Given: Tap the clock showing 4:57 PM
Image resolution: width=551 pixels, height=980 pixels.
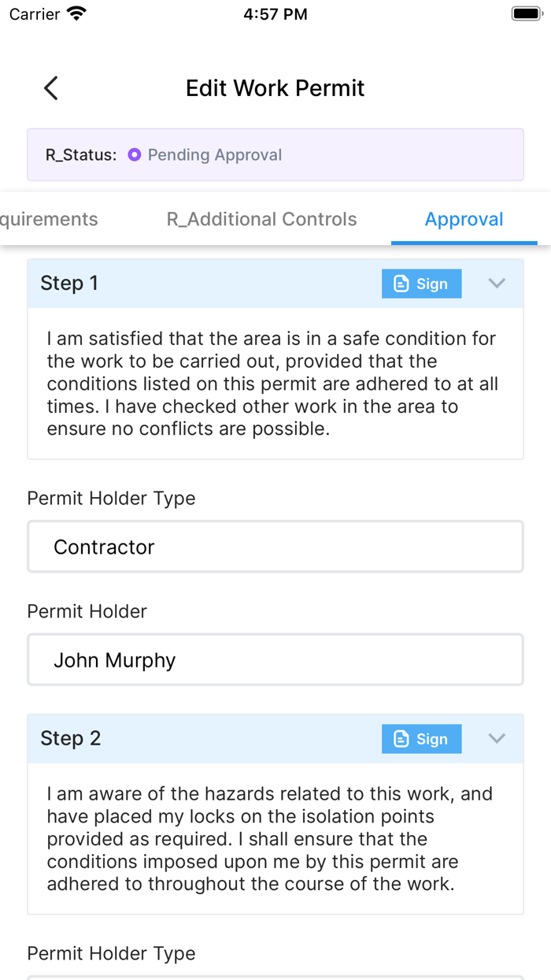Looking at the screenshot, I should 275,13.
